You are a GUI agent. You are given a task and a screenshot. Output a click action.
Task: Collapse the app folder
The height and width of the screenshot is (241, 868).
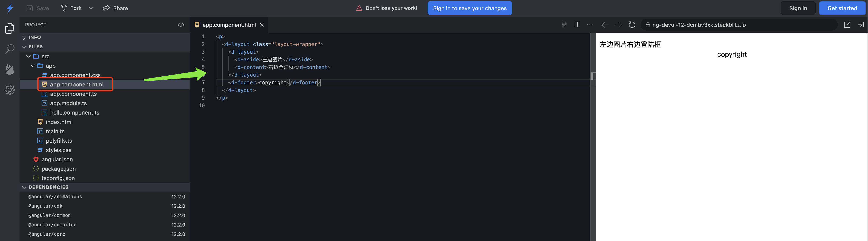pyautogui.click(x=105, y=66)
